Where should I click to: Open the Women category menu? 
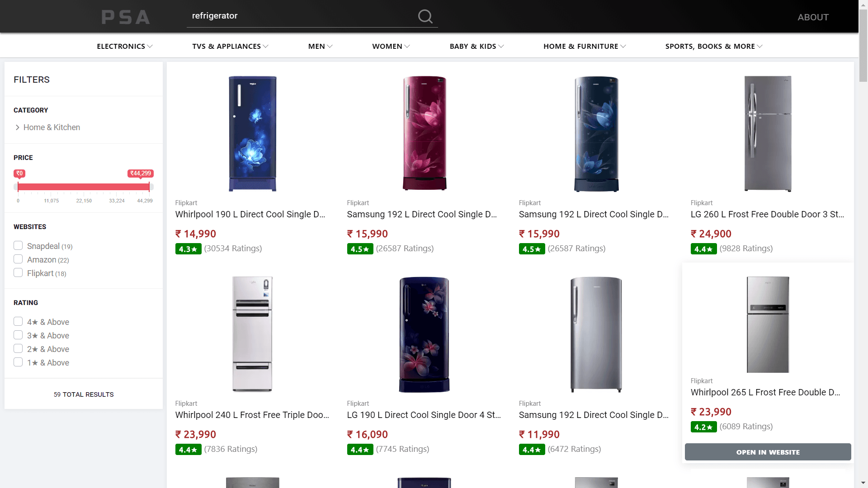(x=391, y=47)
